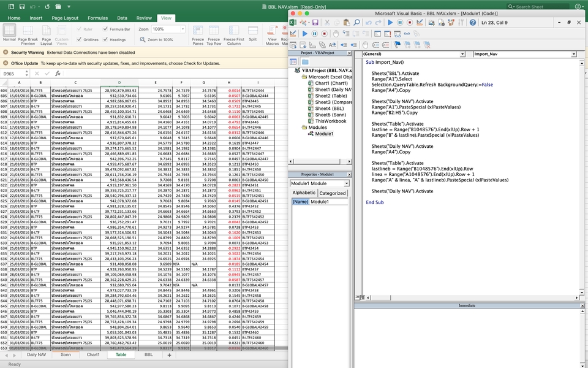Open the Zoom 100% dropdown

click(183, 29)
